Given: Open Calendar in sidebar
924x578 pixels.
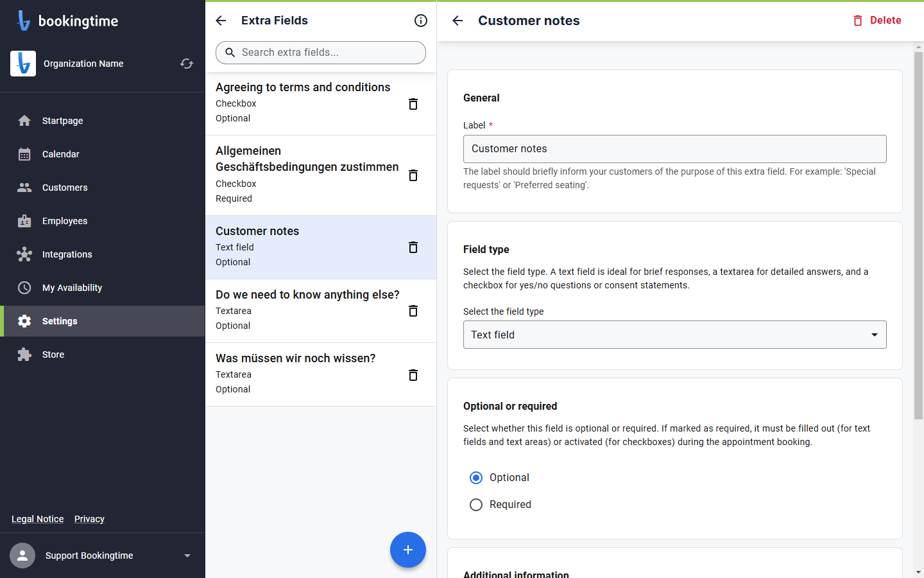Looking at the screenshot, I should (103, 154).
